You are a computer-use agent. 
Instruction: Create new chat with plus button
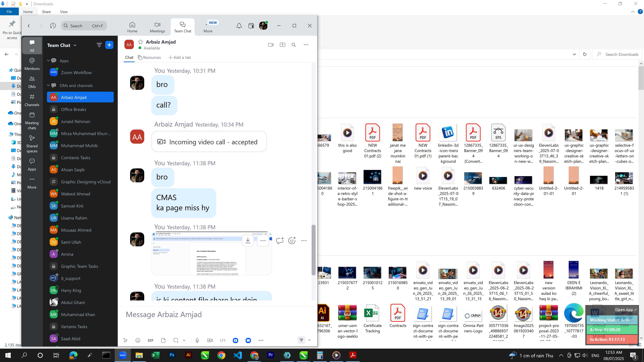point(109,45)
